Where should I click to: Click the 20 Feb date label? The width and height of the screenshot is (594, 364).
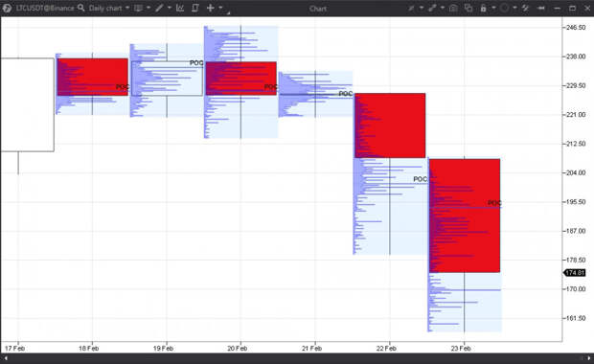tap(238, 348)
